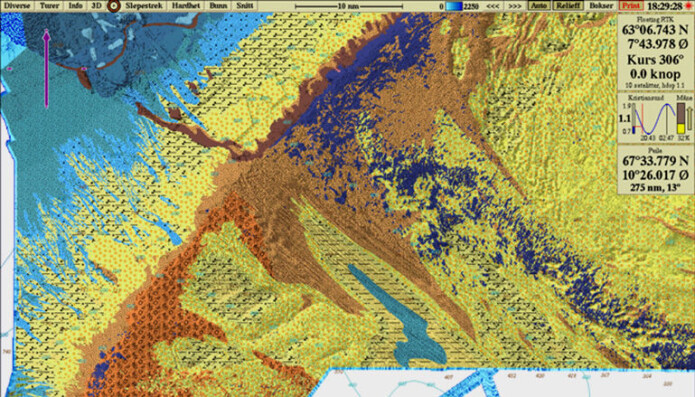695x397 pixels.
Task: Click the Kristiansund tide curve graph
Action: (x=652, y=118)
